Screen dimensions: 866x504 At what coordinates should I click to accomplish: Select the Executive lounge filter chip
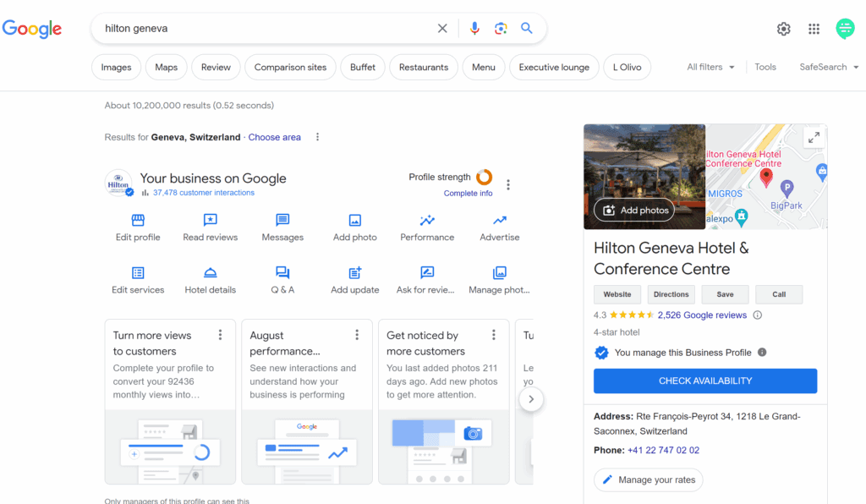click(554, 68)
